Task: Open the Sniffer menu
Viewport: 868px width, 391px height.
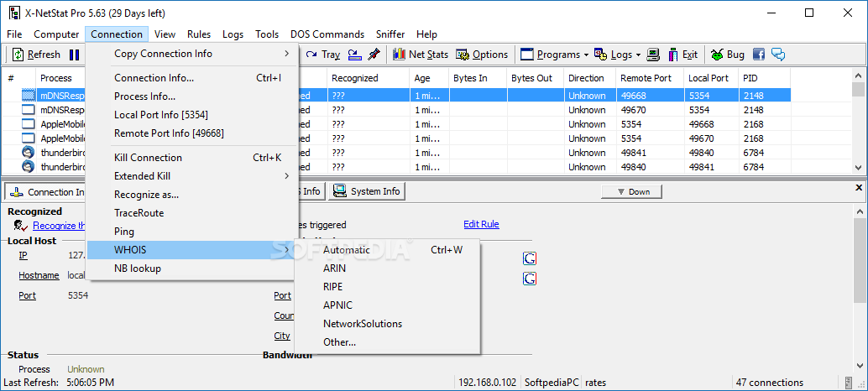Action: [390, 34]
